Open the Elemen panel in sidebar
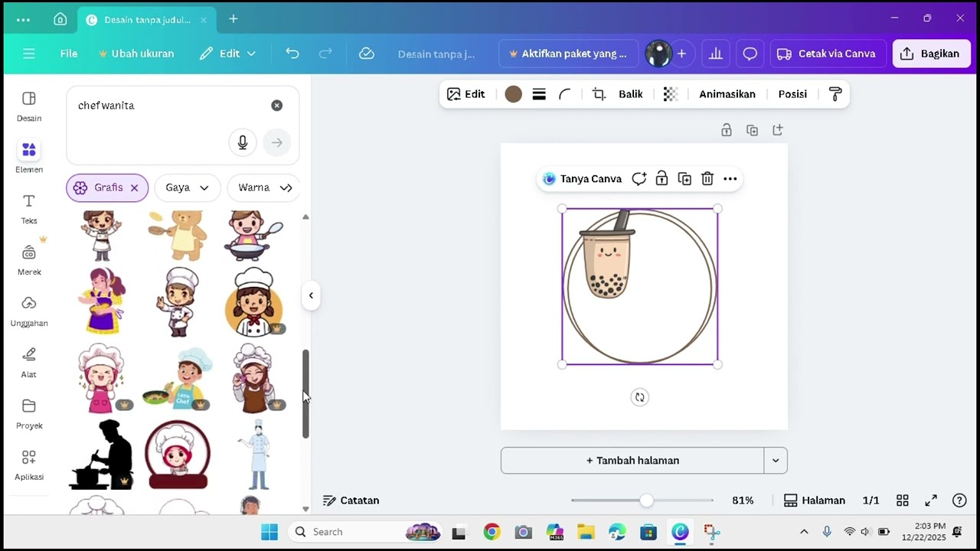The image size is (980, 551). coord(29,158)
